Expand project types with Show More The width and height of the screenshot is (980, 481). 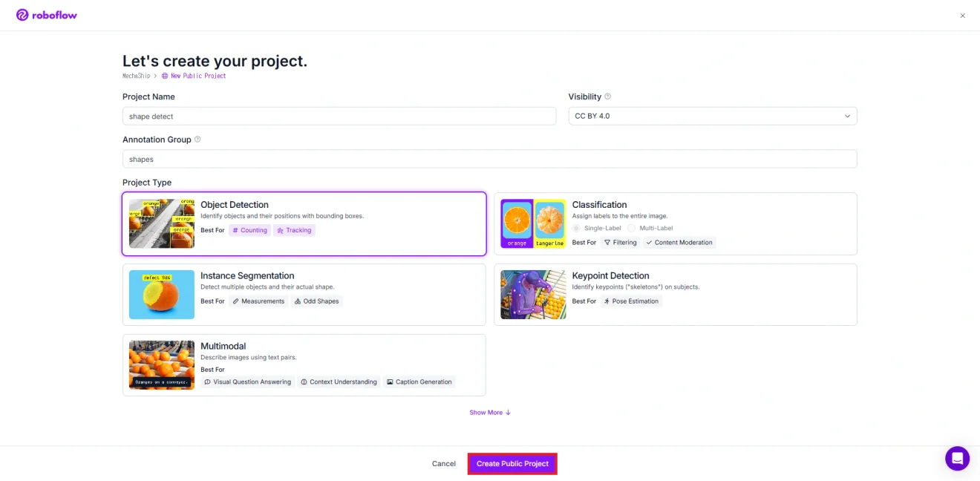click(490, 413)
